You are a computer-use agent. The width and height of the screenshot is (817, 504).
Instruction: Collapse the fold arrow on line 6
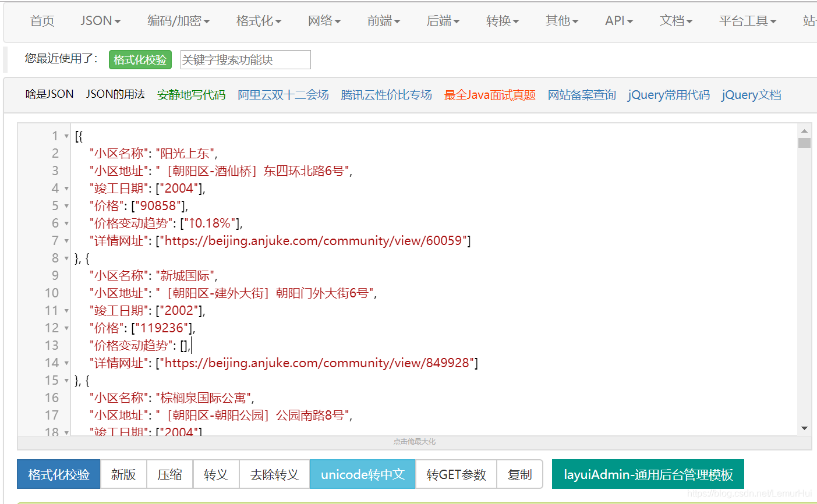click(x=66, y=223)
